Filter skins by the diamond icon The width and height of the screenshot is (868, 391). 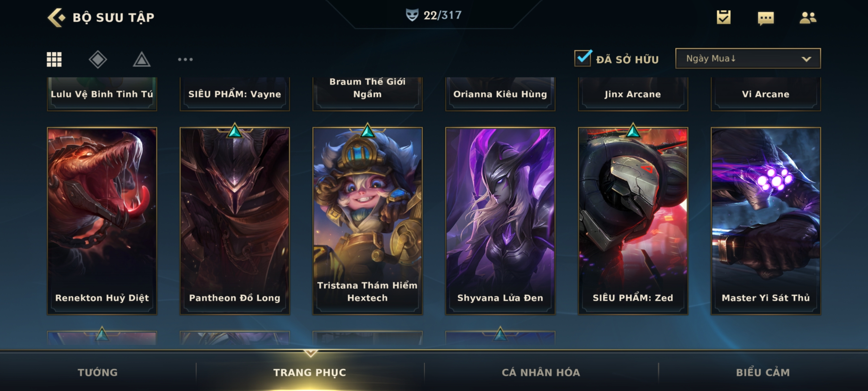click(x=98, y=59)
